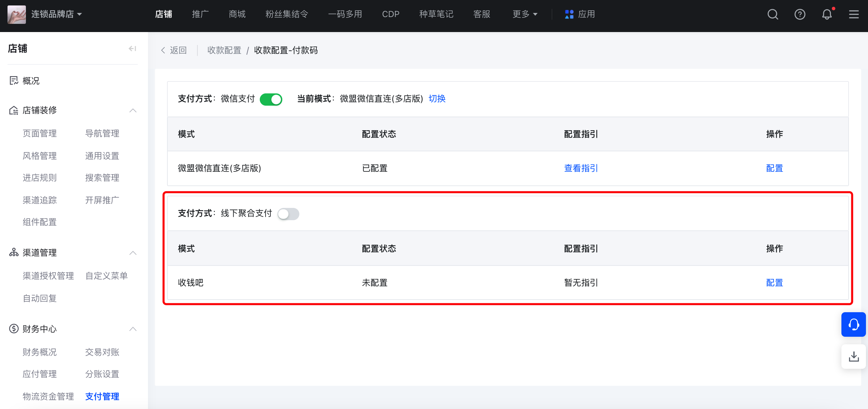Click the download icon at bottom right

(853, 357)
